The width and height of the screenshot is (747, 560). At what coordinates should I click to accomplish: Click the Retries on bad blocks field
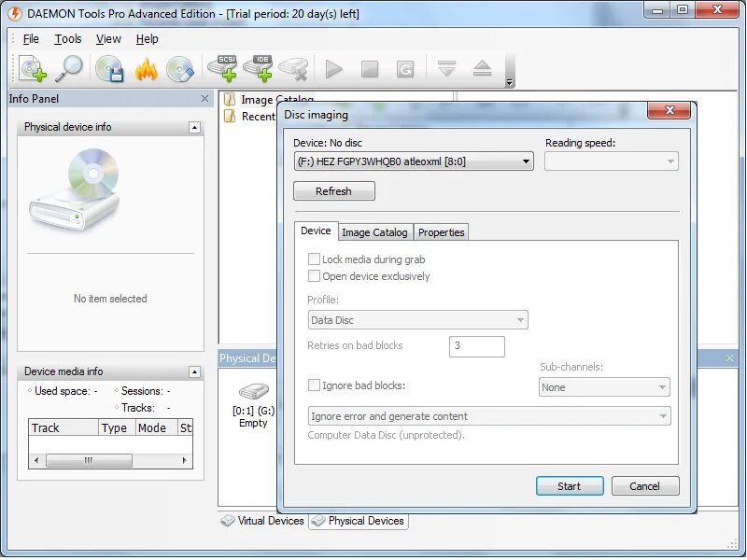pyautogui.click(x=477, y=346)
